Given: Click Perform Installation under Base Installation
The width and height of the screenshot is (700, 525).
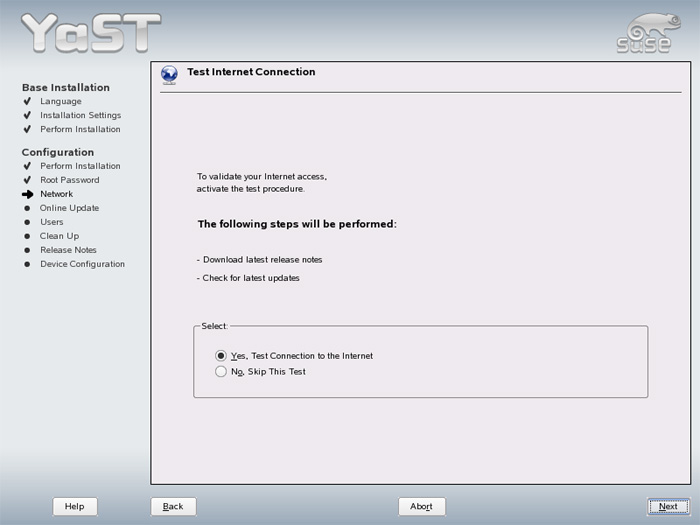Looking at the screenshot, I should pos(80,129).
